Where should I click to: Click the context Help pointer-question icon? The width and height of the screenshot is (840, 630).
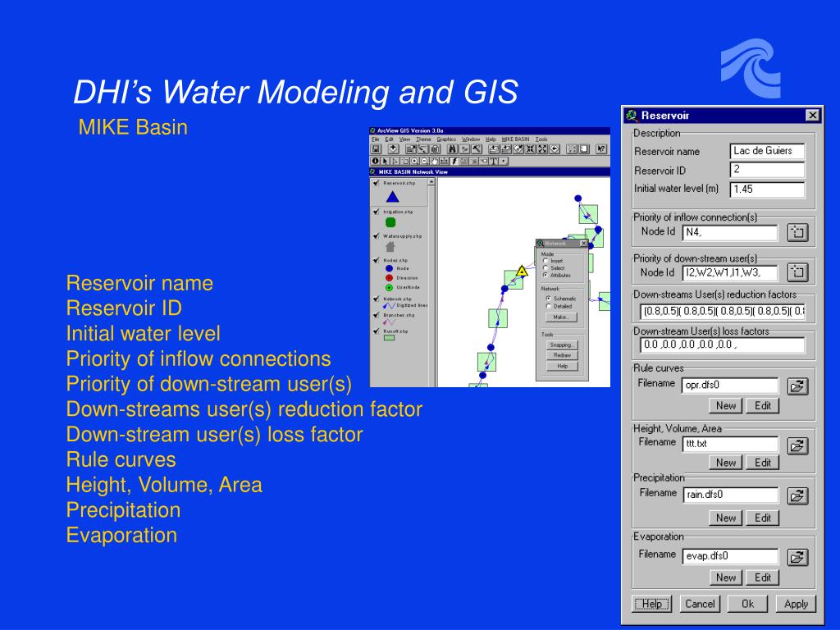coord(601,149)
